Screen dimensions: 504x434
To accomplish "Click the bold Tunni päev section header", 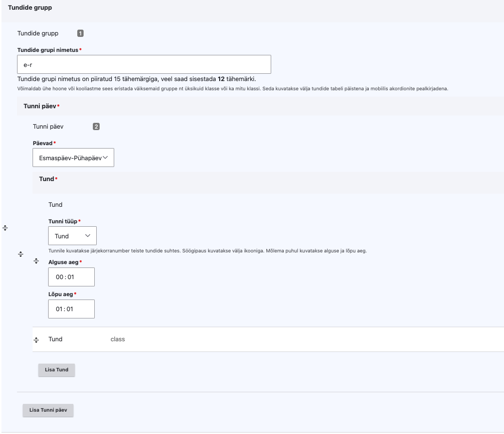I will coord(40,105).
